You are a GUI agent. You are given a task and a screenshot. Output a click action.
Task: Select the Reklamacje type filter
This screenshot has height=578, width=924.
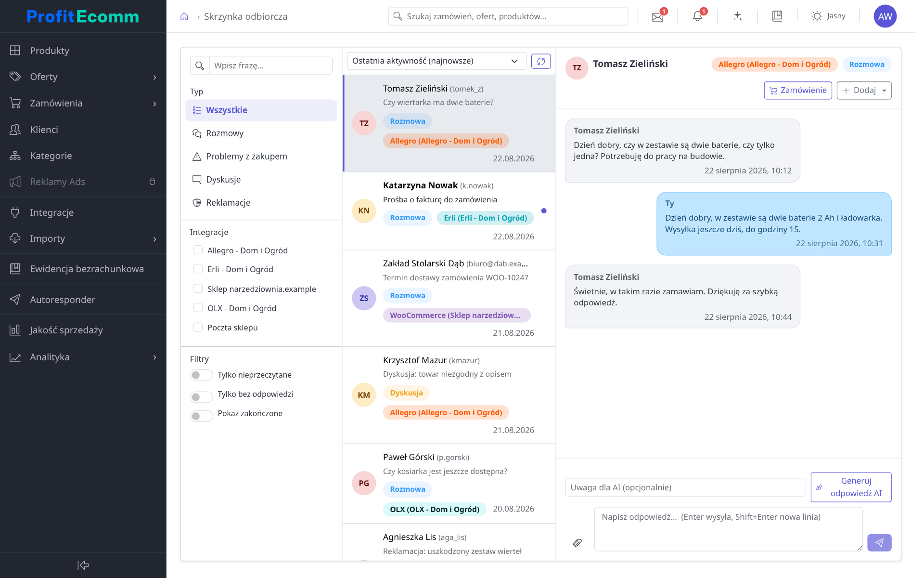(x=261, y=203)
